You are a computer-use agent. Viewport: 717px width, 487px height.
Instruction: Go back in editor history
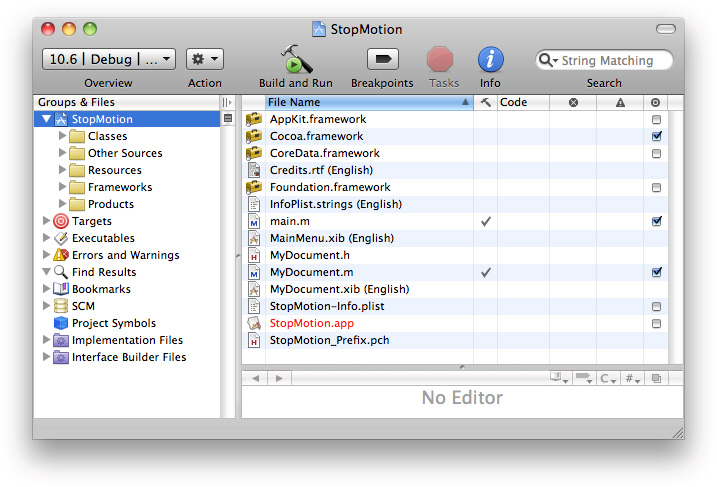(256, 379)
